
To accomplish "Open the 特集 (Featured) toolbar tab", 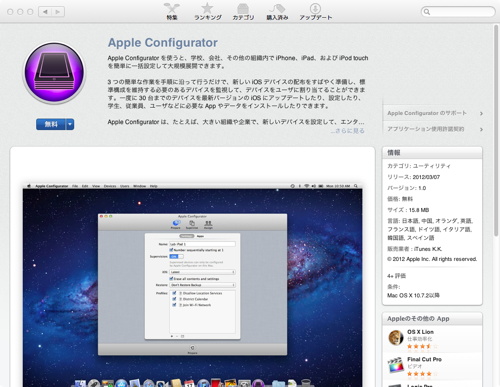I will [172, 11].
